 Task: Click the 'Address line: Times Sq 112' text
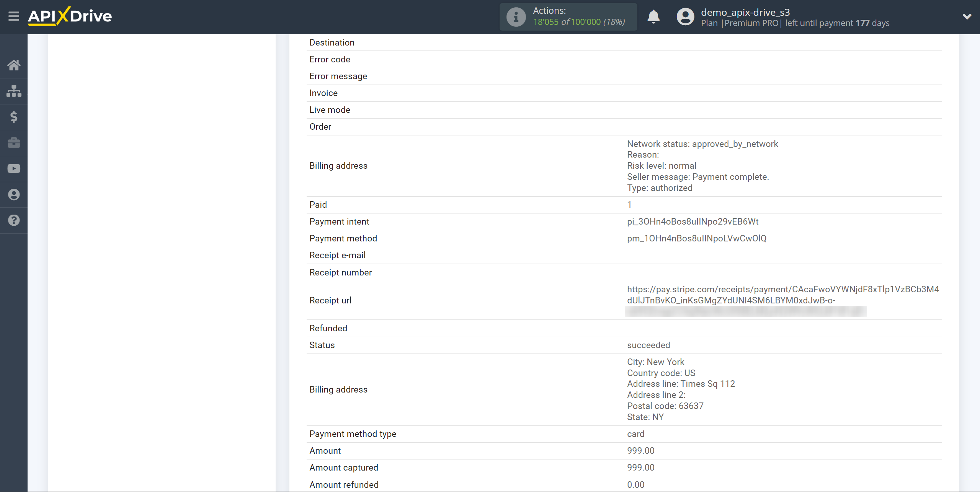681,384
